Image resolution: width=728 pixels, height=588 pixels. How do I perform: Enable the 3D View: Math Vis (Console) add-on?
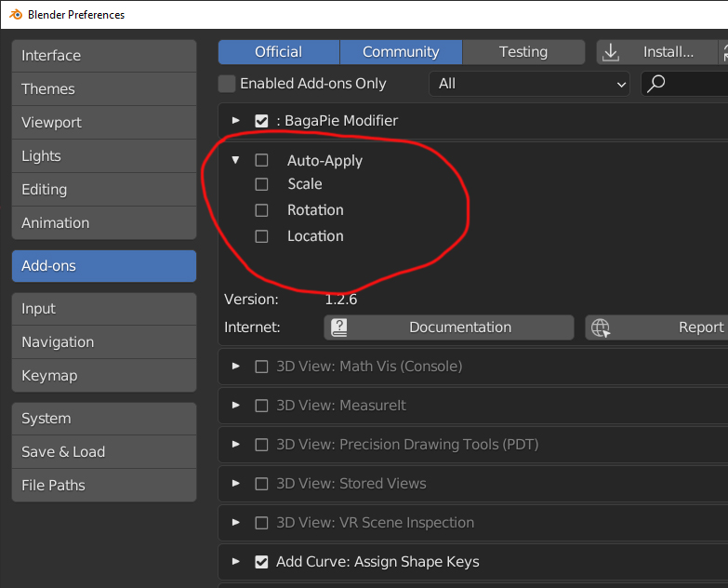tap(261, 367)
